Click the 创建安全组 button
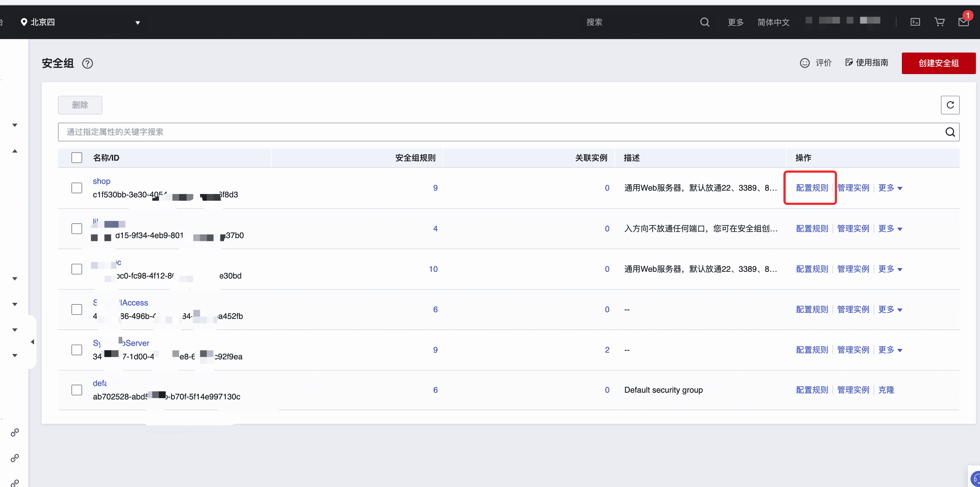The width and height of the screenshot is (980, 487). click(938, 63)
